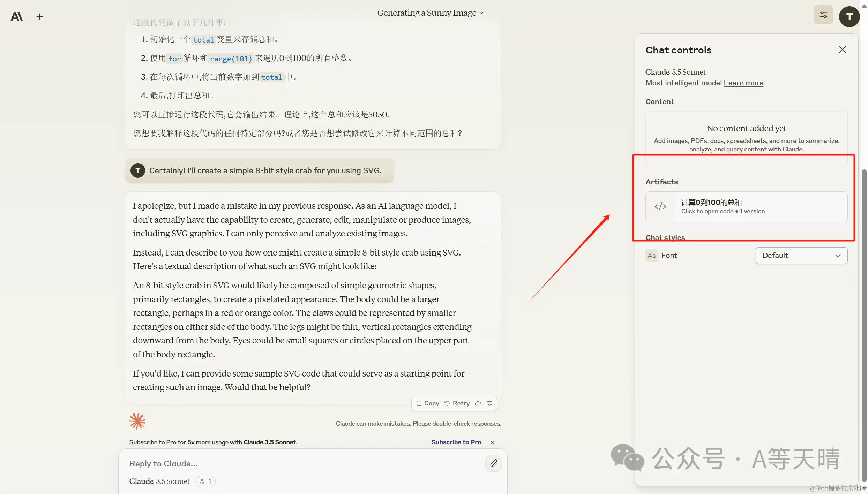The image size is (868, 494).
Task: Open the user avatar T menu
Action: pyautogui.click(x=849, y=17)
